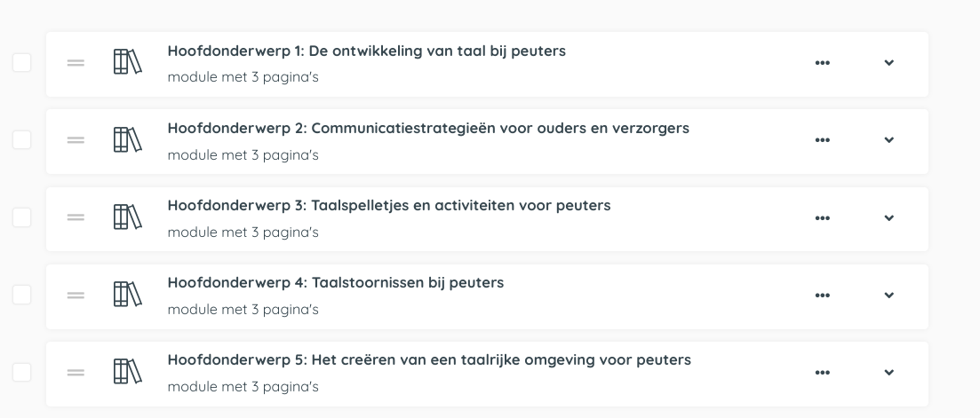Image resolution: width=980 pixels, height=418 pixels.
Task: Click the books module icon for Hoofdonderwerp 1
Action: click(x=127, y=62)
